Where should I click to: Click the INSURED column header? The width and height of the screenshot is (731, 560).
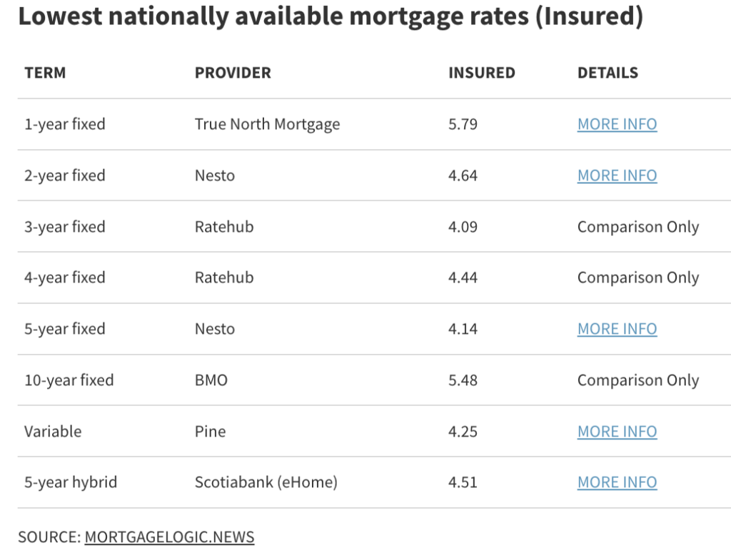click(x=481, y=73)
